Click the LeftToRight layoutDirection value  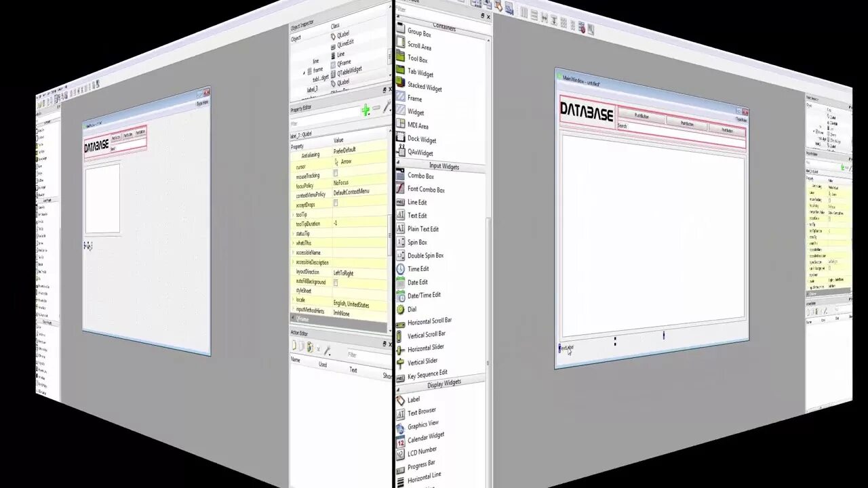(x=343, y=273)
